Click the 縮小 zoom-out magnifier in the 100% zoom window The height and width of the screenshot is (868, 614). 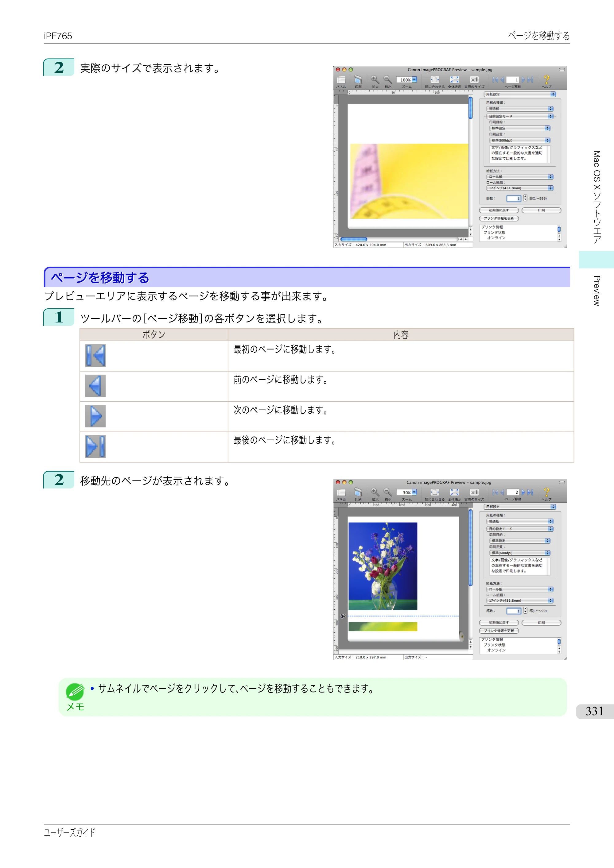point(388,79)
